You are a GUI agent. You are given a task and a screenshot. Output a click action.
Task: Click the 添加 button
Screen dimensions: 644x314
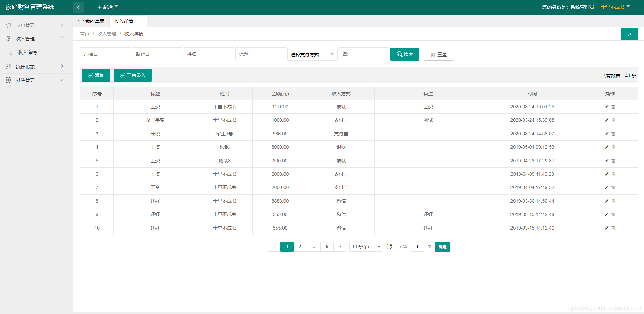click(x=96, y=75)
